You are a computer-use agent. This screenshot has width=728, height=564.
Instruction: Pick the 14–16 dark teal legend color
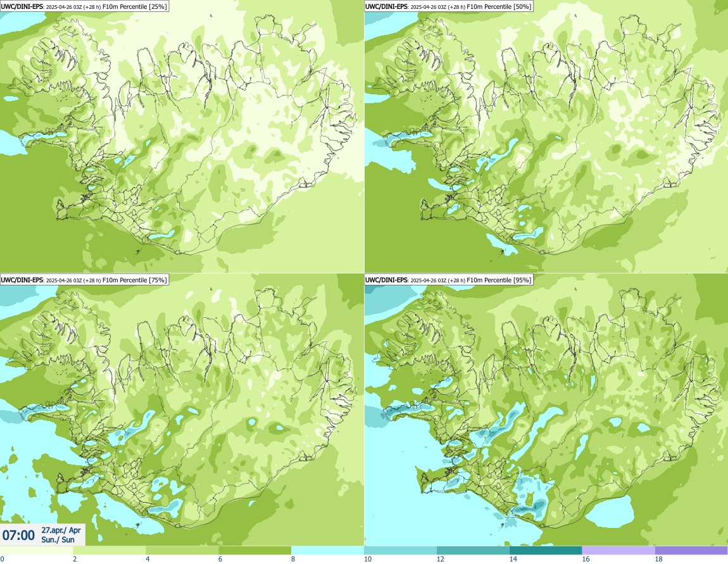click(546, 550)
